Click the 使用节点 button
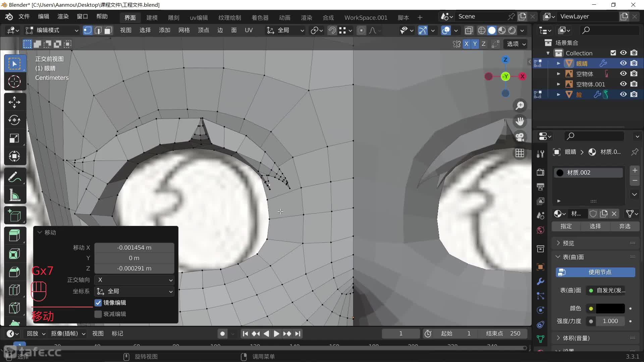The width and height of the screenshot is (644, 362). coord(595,272)
